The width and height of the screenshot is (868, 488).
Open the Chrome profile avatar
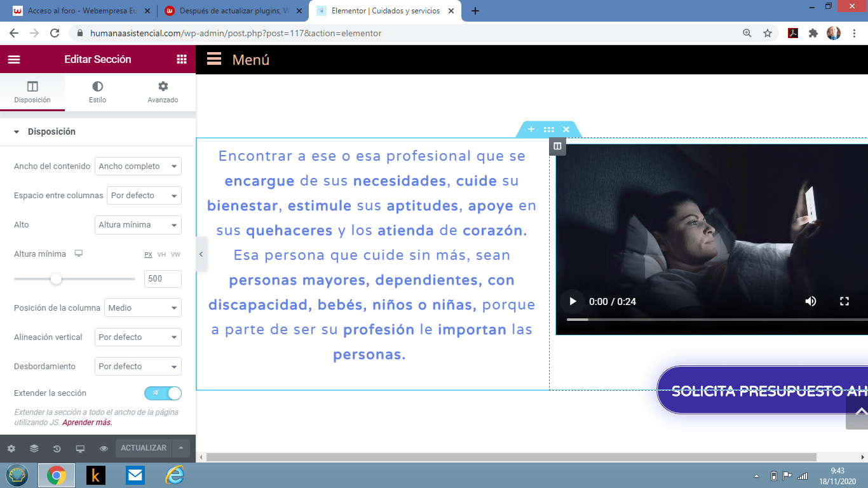834,33
